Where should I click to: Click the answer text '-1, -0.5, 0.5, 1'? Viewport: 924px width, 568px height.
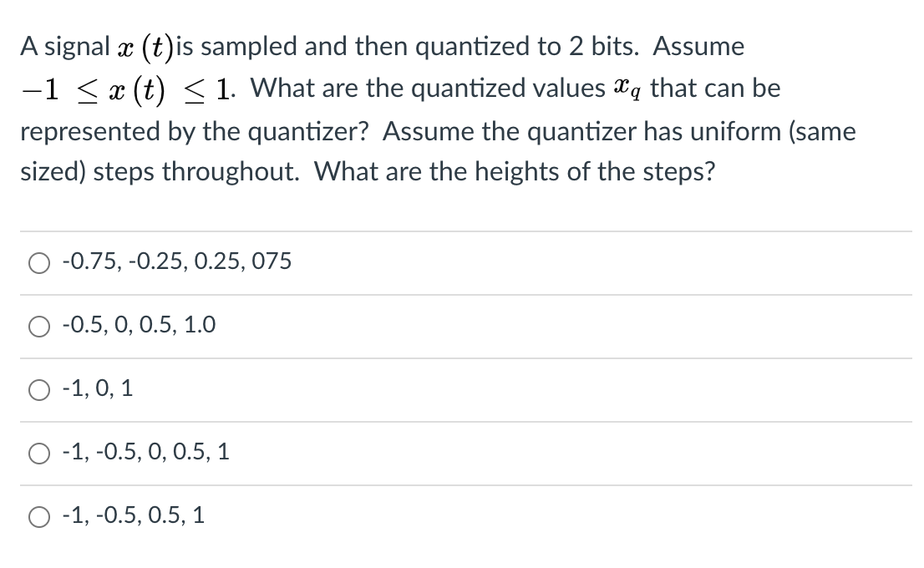134,515
